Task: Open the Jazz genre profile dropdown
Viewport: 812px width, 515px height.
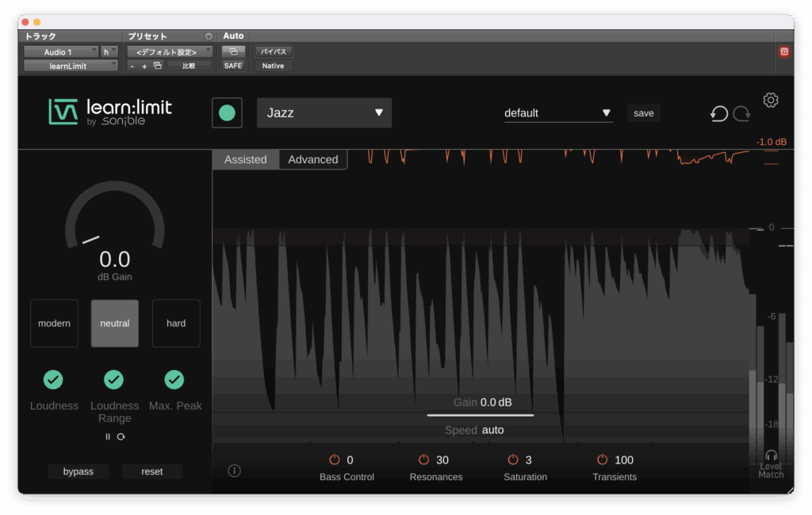Action: click(324, 113)
